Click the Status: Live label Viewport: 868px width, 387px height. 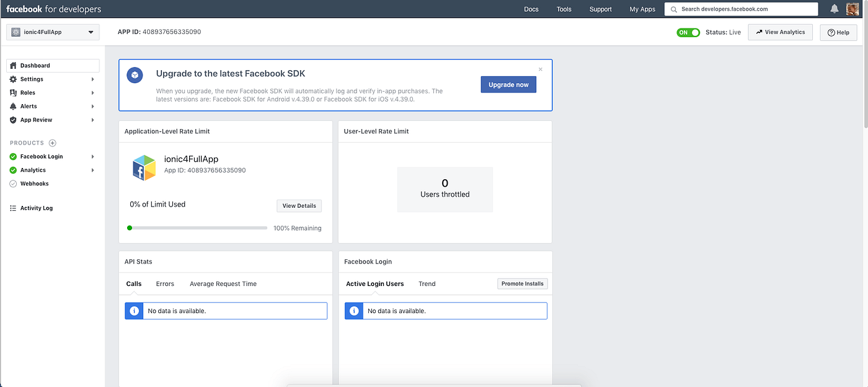(x=723, y=32)
